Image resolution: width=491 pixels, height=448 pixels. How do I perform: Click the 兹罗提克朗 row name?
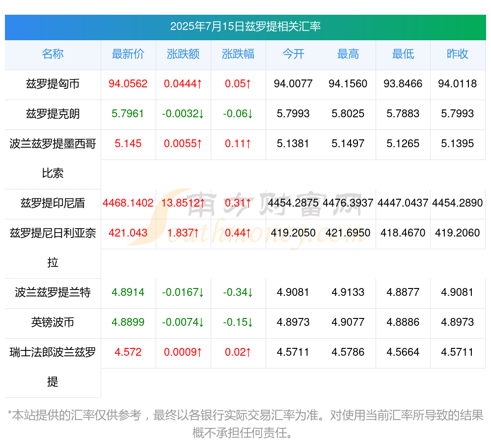(x=53, y=113)
